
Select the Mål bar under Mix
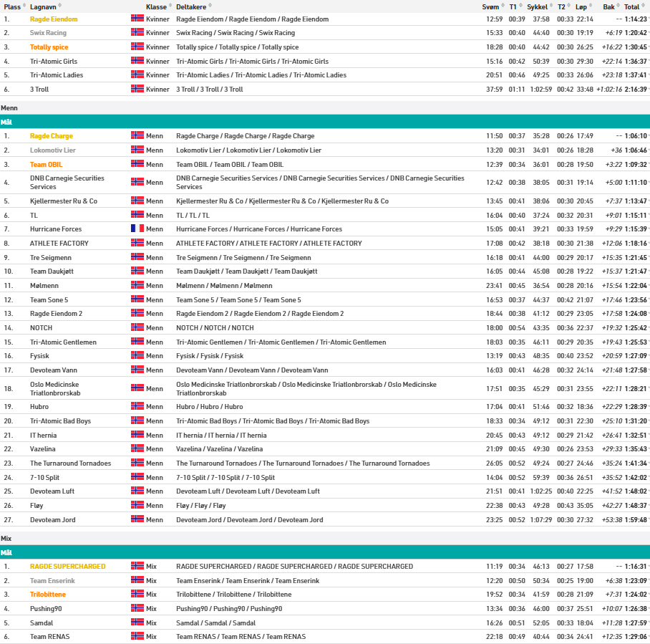[x=325, y=552]
